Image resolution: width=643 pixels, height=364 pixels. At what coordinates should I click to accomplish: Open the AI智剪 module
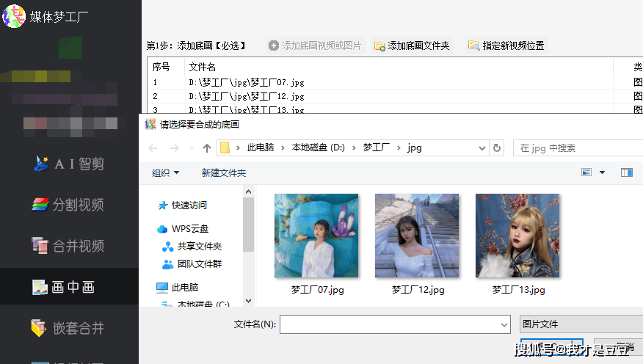[69, 164]
